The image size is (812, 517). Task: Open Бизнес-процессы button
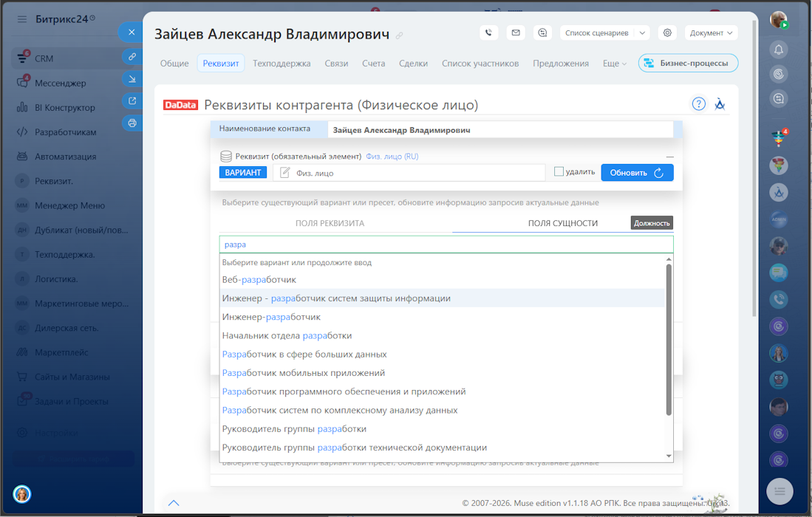tap(688, 64)
